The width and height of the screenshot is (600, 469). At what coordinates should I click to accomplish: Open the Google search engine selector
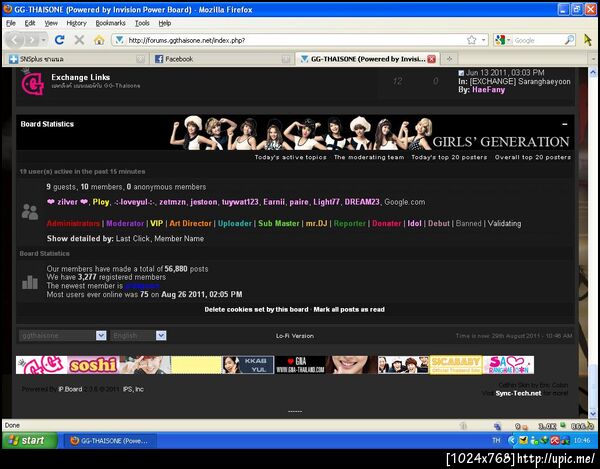(503, 40)
